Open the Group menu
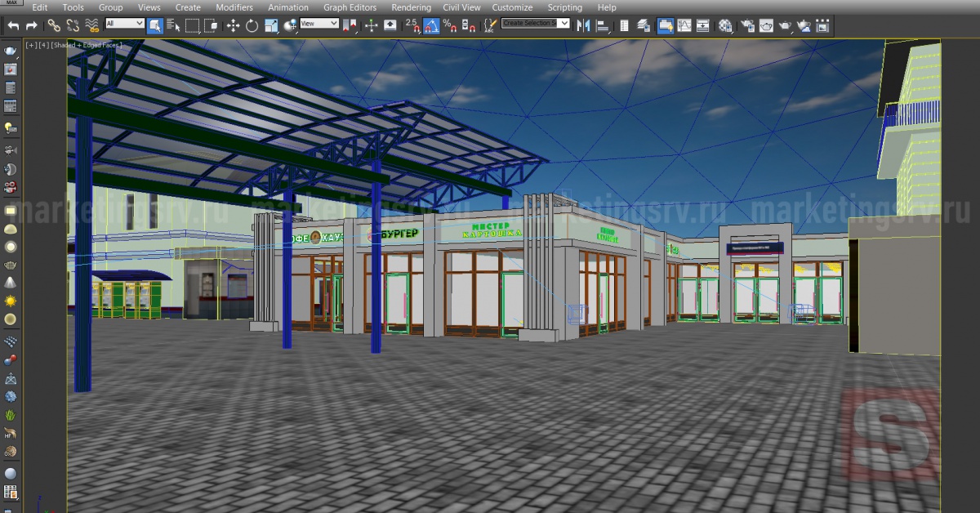This screenshot has width=980, height=513. click(x=110, y=7)
